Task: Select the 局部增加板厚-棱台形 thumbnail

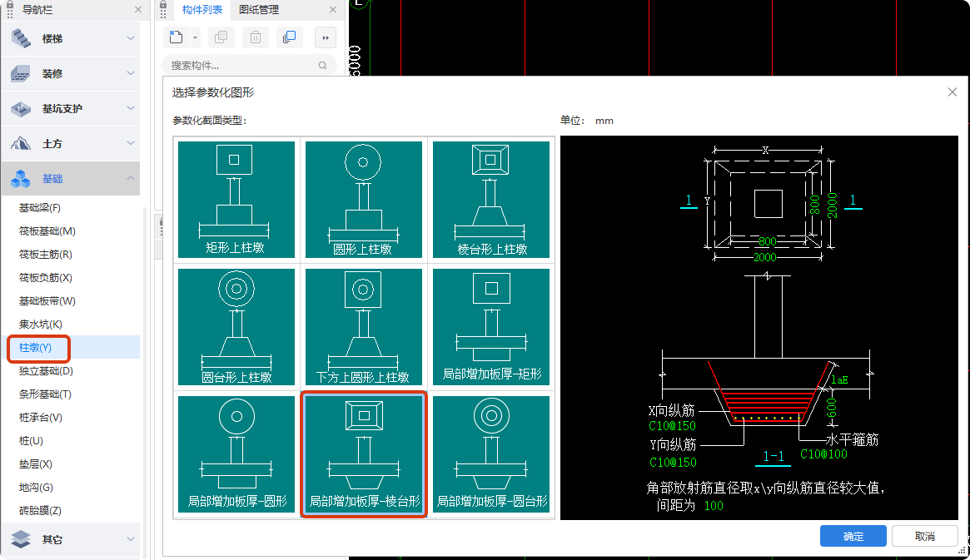Action: tap(364, 454)
